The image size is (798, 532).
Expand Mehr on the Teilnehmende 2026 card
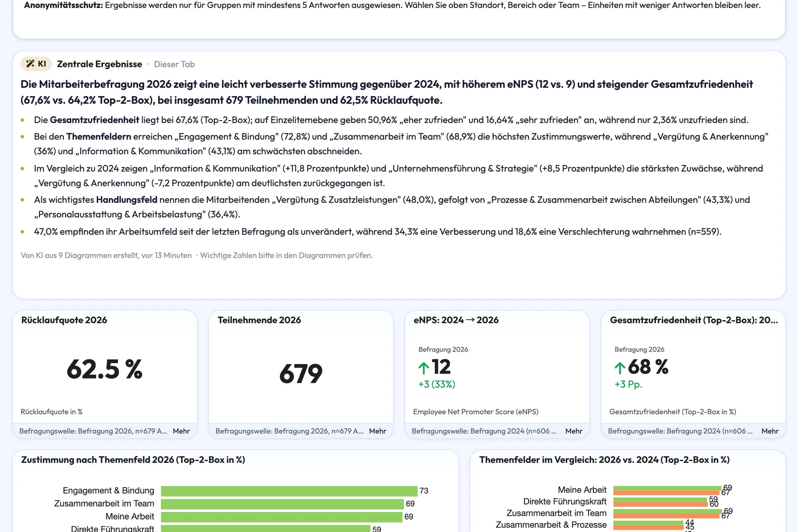click(378, 431)
